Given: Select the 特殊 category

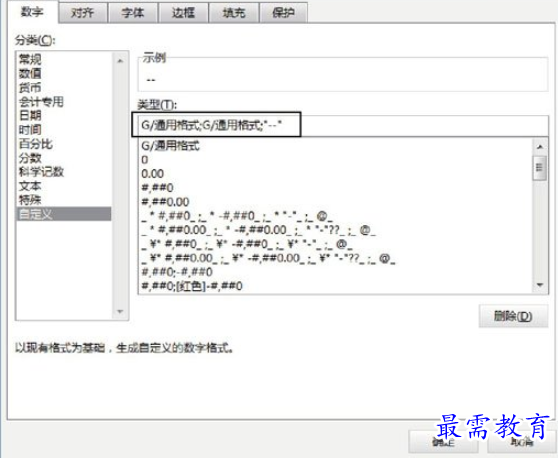Looking at the screenshot, I should pyautogui.click(x=64, y=200).
